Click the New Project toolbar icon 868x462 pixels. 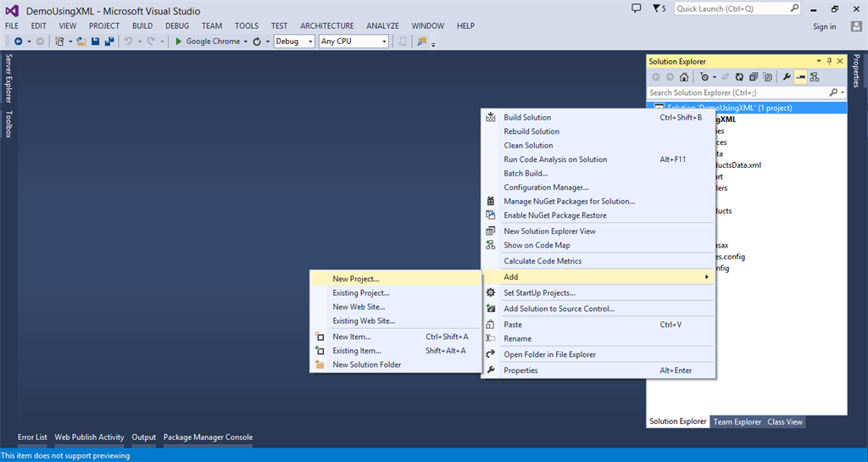pyautogui.click(x=59, y=42)
